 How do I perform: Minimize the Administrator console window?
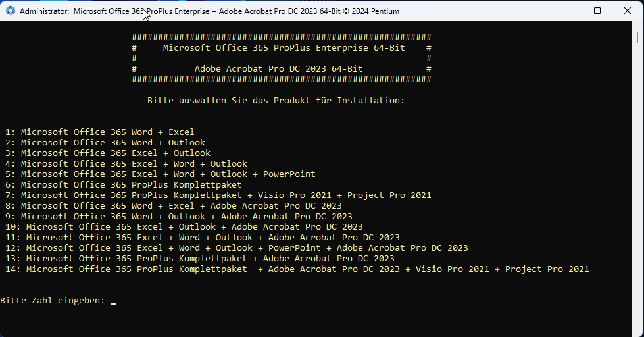[x=568, y=11]
